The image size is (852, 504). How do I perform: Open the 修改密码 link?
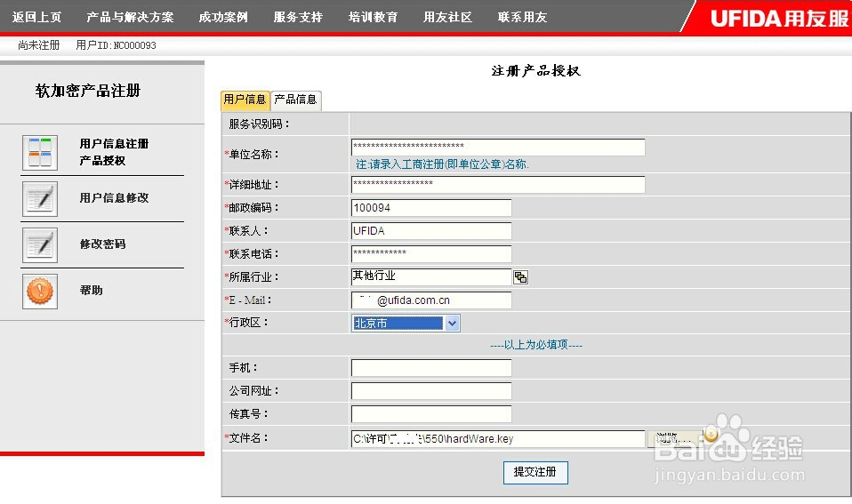[x=102, y=244]
